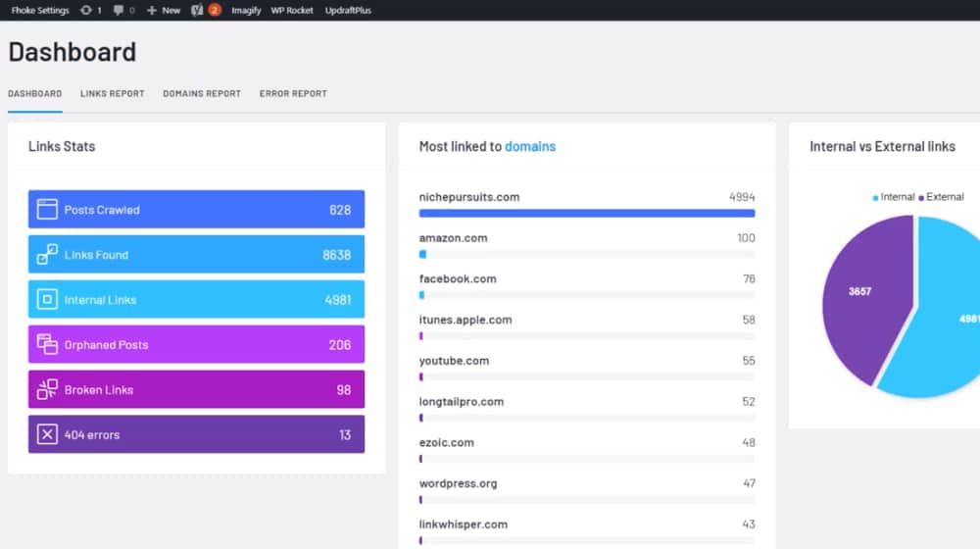Viewport: 980px width, 549px height.
Task: Click the 100 count for amazon.com
Action: click(746, 238)
